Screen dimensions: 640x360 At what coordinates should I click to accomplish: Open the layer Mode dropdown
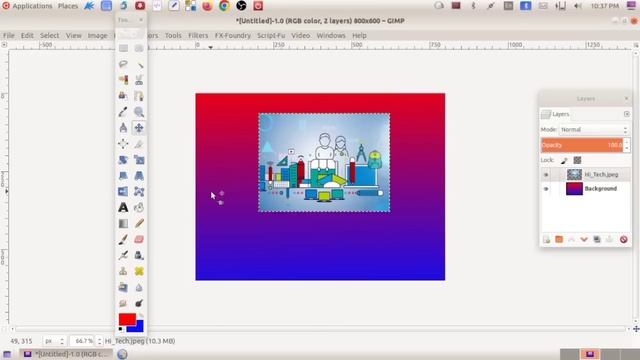594,129
